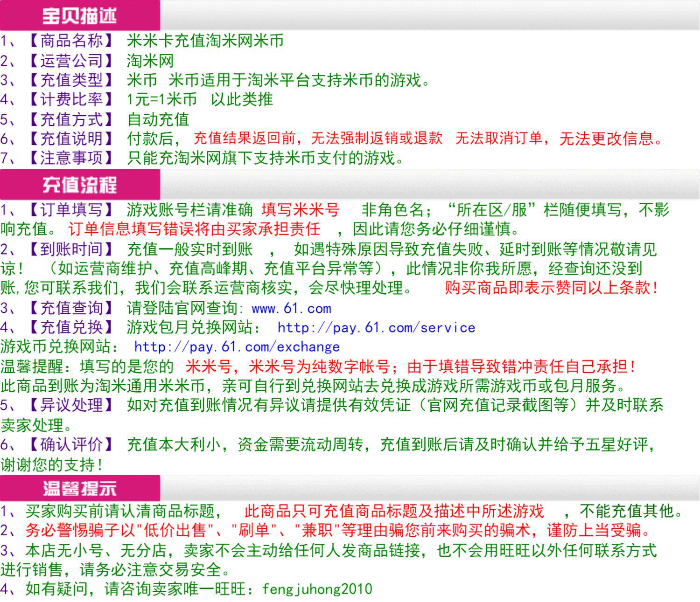700x602 pixels.
Task: Open the www.61.com official site link
Action: pos(292,308)
